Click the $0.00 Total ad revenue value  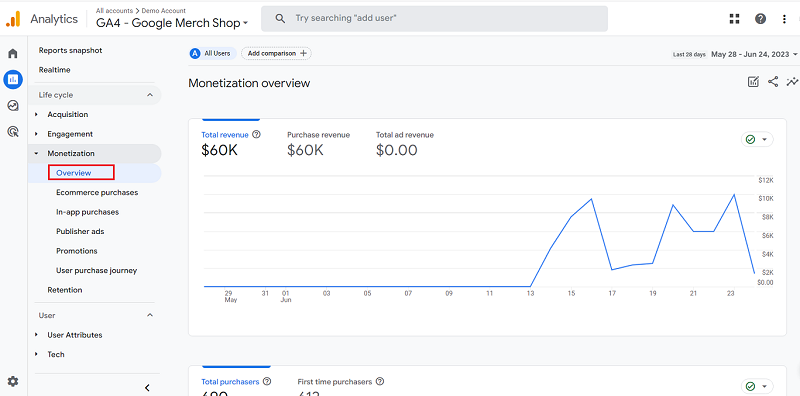(x=396, y=150)
